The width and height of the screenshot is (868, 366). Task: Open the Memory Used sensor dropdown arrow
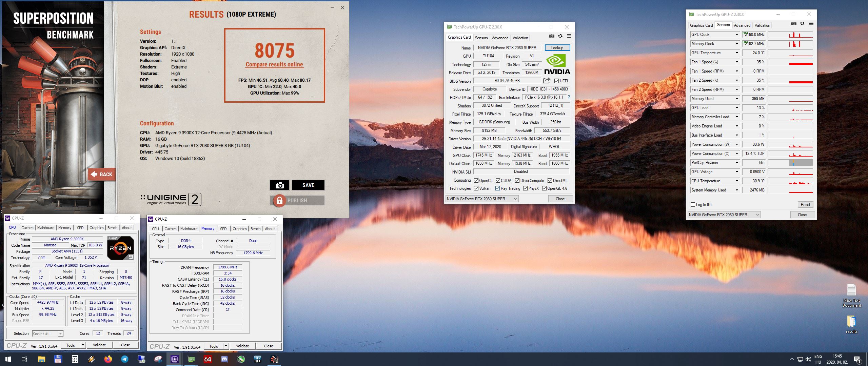pyautogui.click(x=736, y=99)
